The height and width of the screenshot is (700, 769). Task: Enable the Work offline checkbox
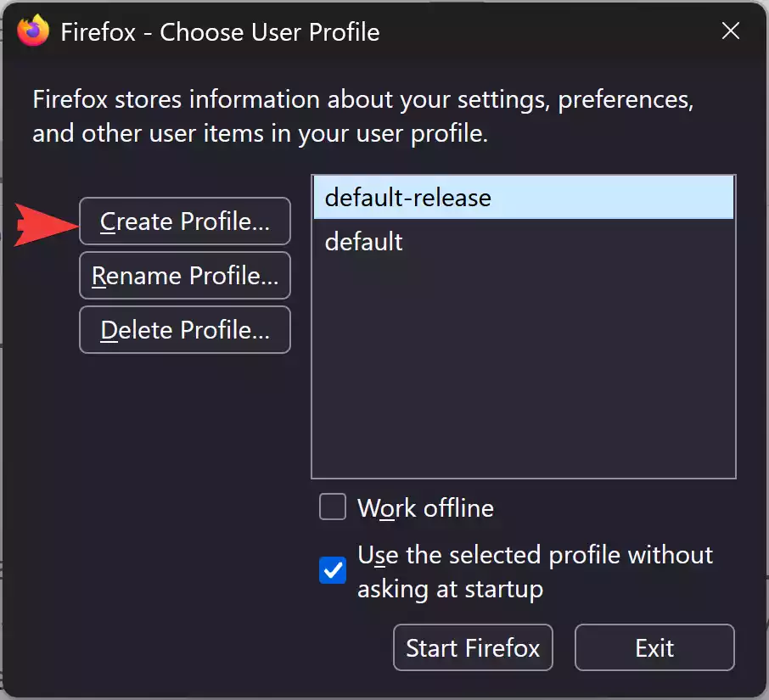332,507
